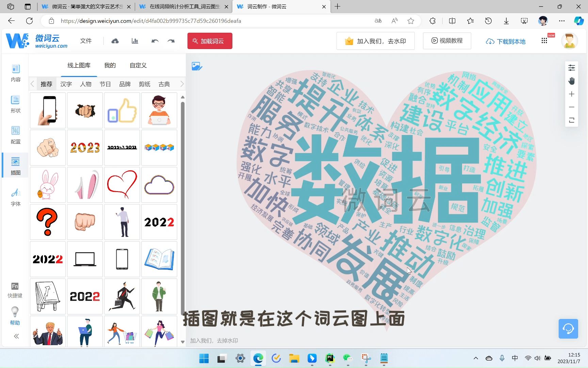The image size is (588, 368).
Task: Switch to the 我的 tab
Action: [x=110, y=65]
